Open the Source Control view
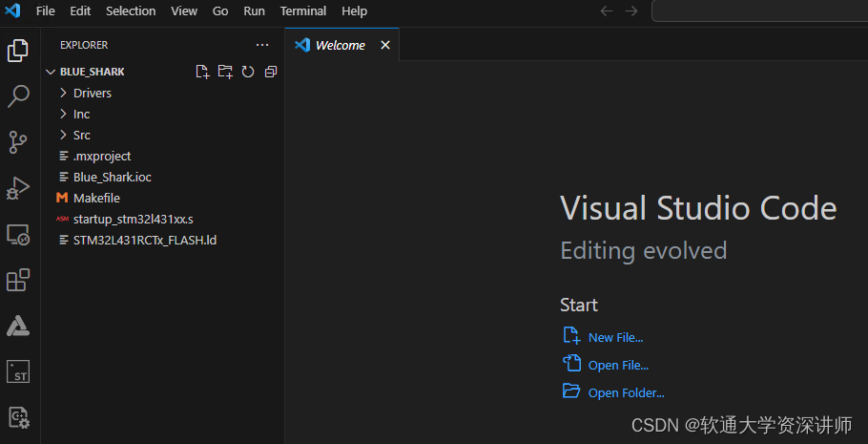868x444 pixels. 18,142
